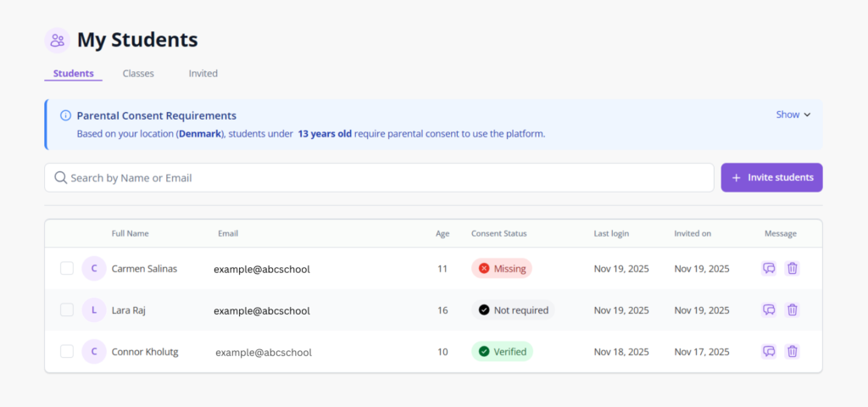This screenshot has width=868, height=407.
Task: Check the box next to Connor Kholutg
Action: [67, 351]
